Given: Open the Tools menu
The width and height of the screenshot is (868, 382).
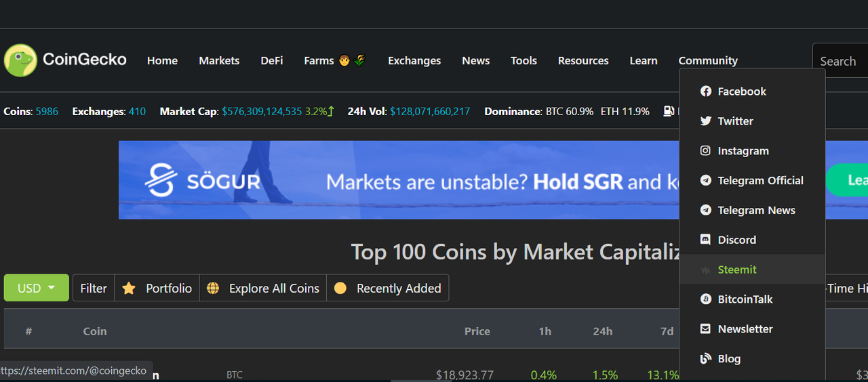Looking at the screenshot, I should point(524,61).
